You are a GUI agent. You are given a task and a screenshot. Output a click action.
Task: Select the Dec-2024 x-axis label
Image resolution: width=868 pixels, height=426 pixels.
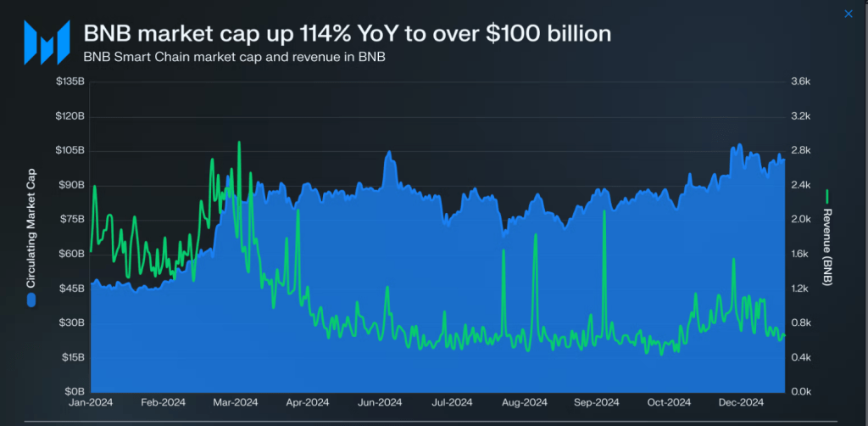coord(742,403)
